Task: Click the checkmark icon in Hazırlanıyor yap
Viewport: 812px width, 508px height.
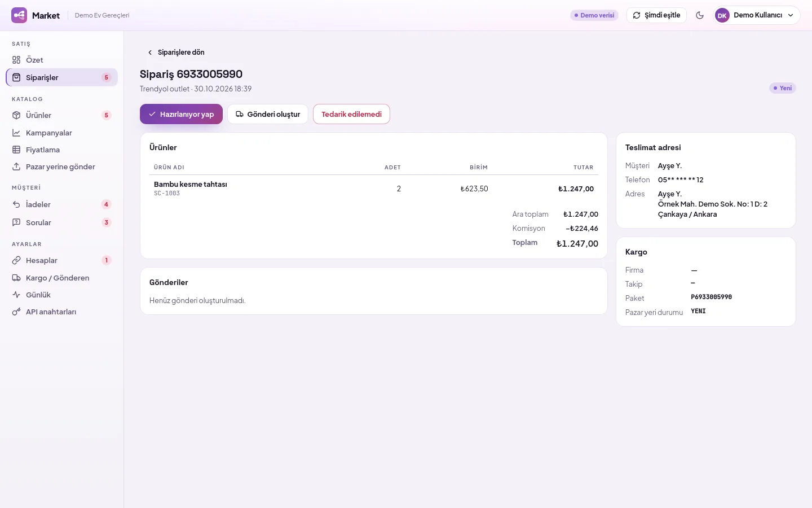Action: click(152, 114)
